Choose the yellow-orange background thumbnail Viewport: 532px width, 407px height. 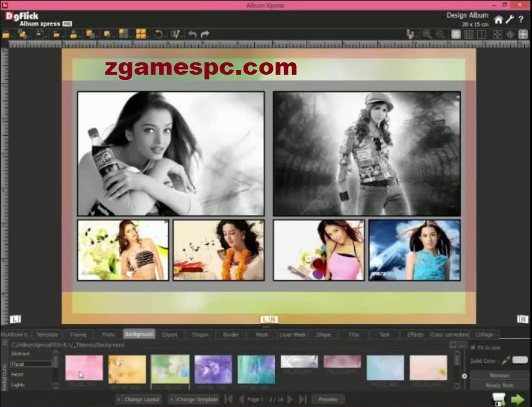[x=127, y=369]
